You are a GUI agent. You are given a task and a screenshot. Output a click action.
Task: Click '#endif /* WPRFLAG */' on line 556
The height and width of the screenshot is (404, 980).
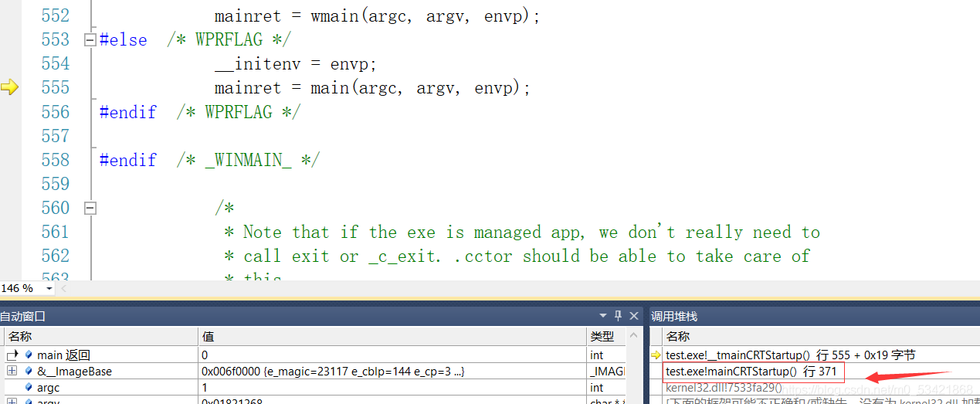pyautogui.click(x=200, y=112)
